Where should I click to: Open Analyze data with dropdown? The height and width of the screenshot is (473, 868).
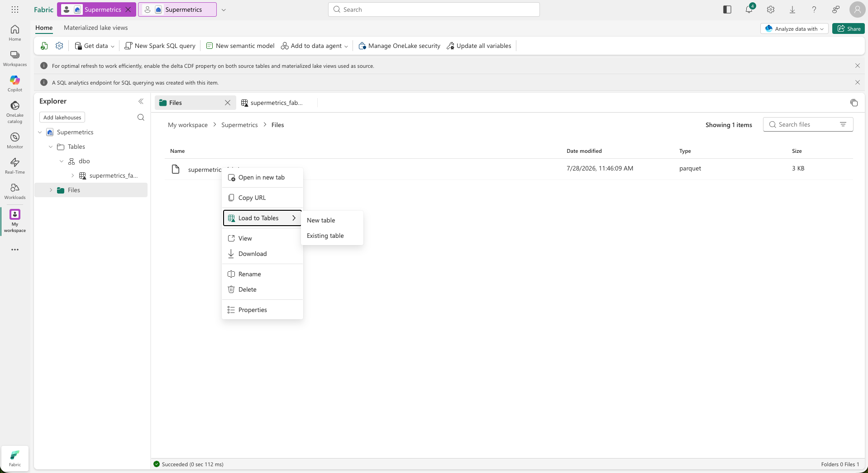[x=794, y=28]
